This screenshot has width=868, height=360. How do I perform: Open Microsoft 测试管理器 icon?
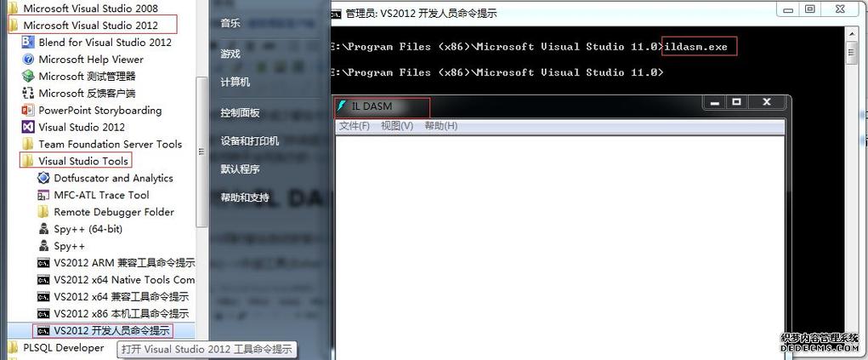(x=28, y=77)
